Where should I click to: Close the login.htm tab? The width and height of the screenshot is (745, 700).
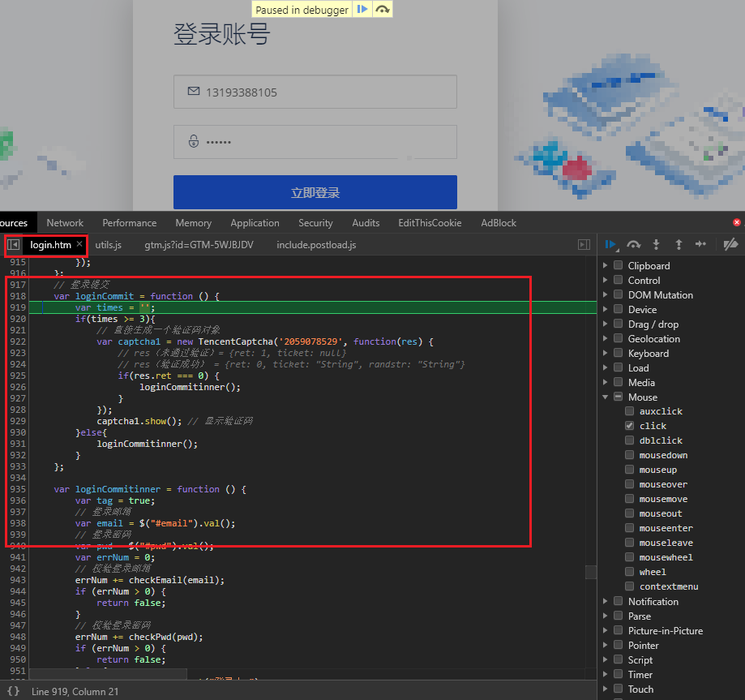(x=79, y=244)
